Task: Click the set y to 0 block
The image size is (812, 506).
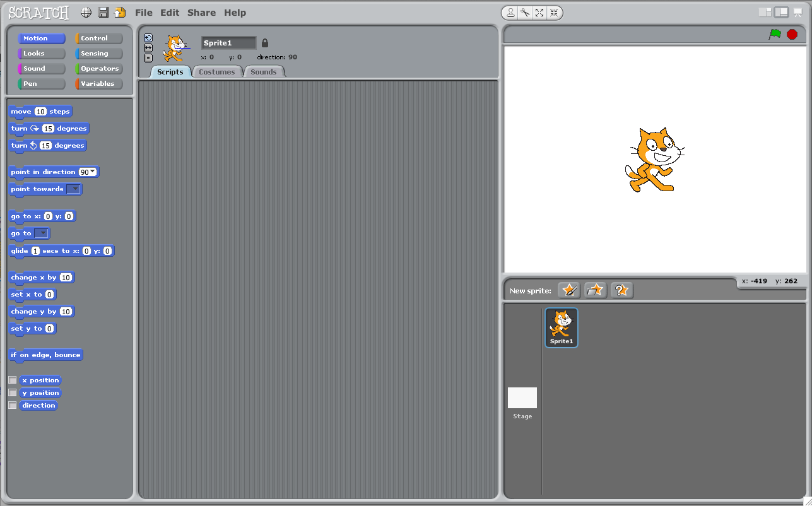Action: [33, 329]
